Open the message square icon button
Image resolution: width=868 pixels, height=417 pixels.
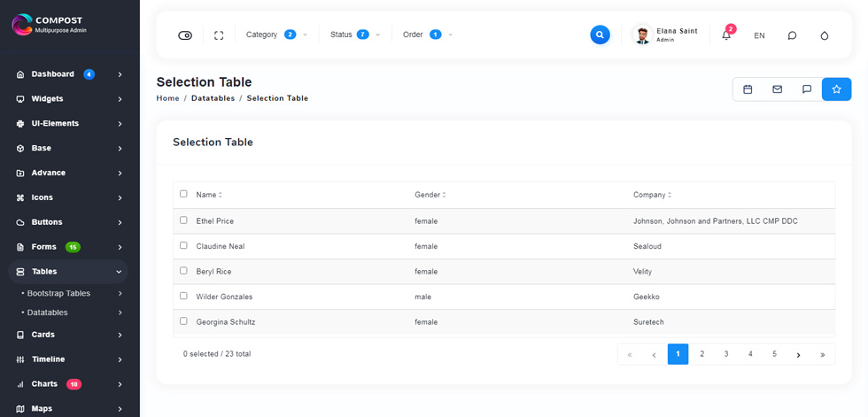click(x=807, y=89)
